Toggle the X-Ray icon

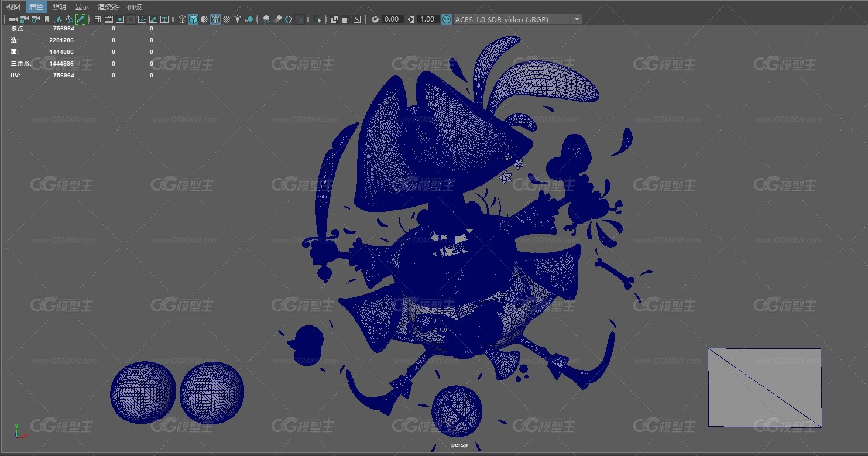click(x=335, y=19)
